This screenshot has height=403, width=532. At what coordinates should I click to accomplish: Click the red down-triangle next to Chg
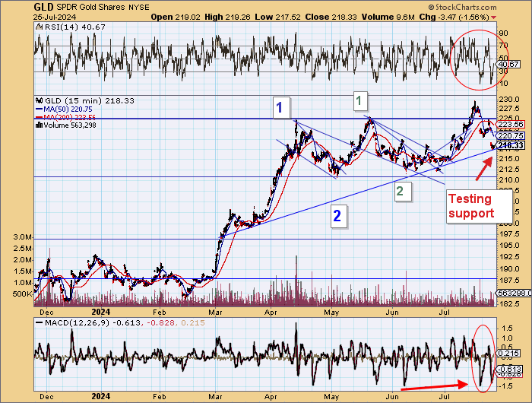(x=493, y=17)
